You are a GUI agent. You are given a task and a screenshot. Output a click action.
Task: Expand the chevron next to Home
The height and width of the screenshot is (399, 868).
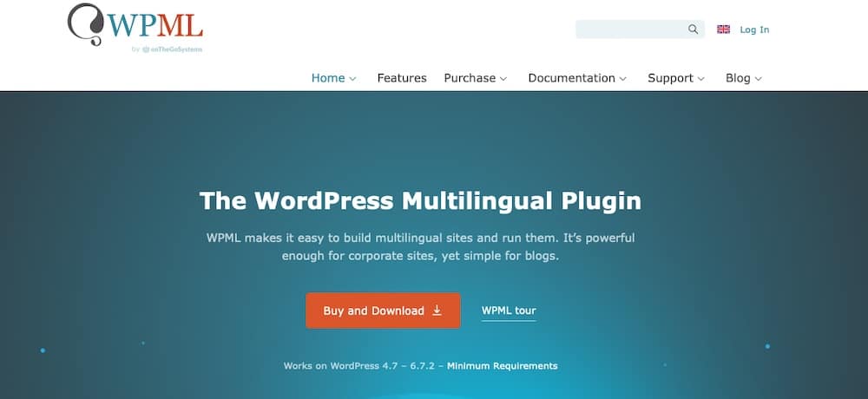353,79
